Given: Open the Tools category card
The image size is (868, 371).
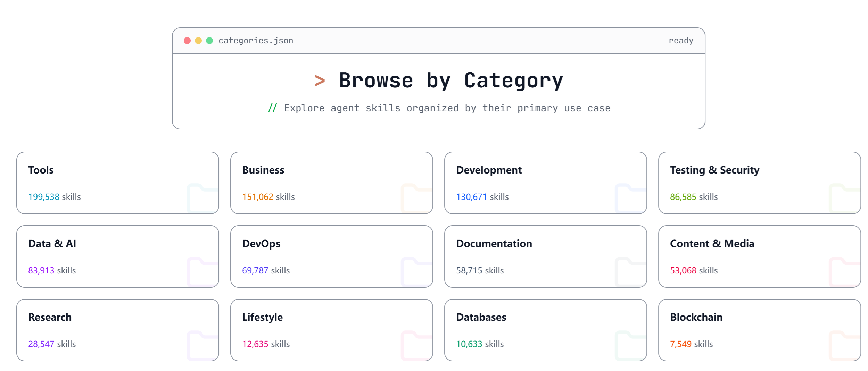Looking at the screenshot, I should pyautogui.click(x=118, y=183).
